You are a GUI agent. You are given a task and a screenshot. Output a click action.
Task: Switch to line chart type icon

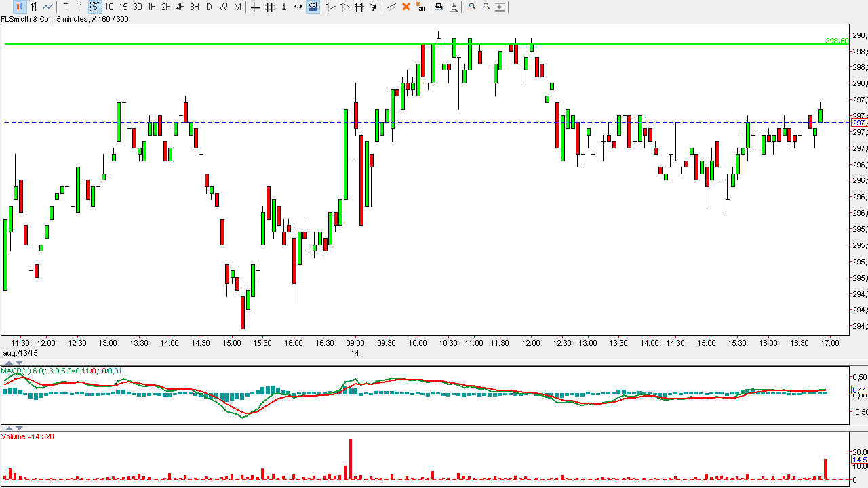(x=48, y=7)
